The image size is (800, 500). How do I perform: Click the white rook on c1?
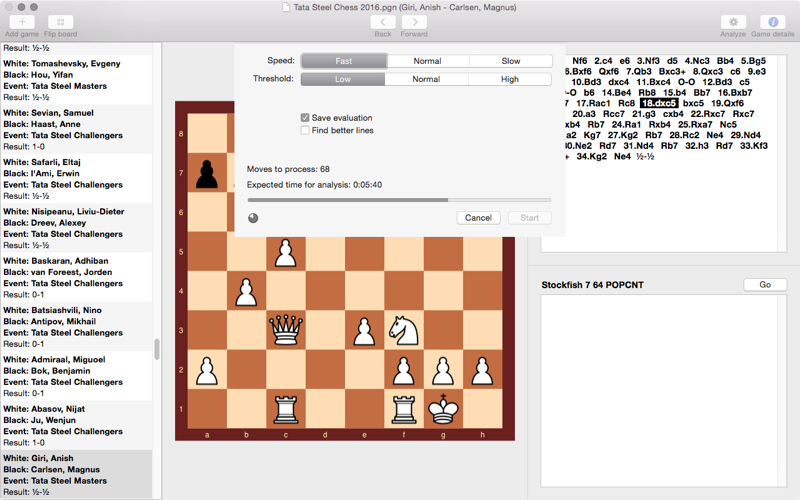pos(286,410)
